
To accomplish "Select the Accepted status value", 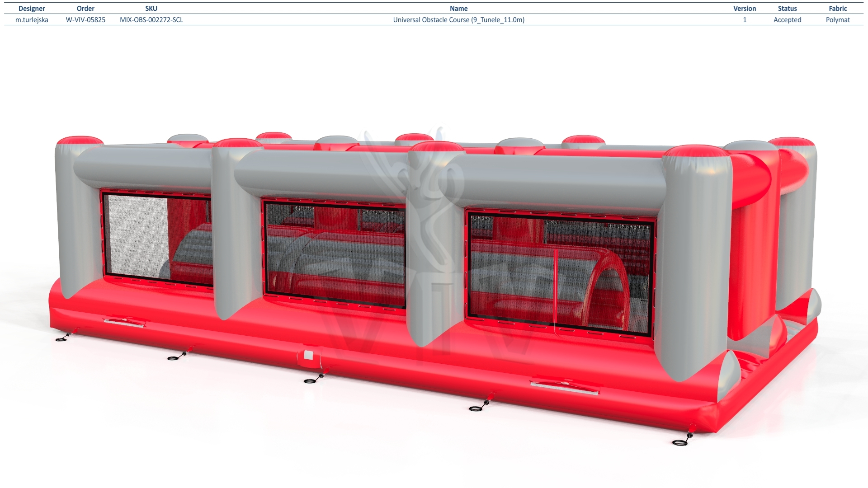I will [787, 20].
